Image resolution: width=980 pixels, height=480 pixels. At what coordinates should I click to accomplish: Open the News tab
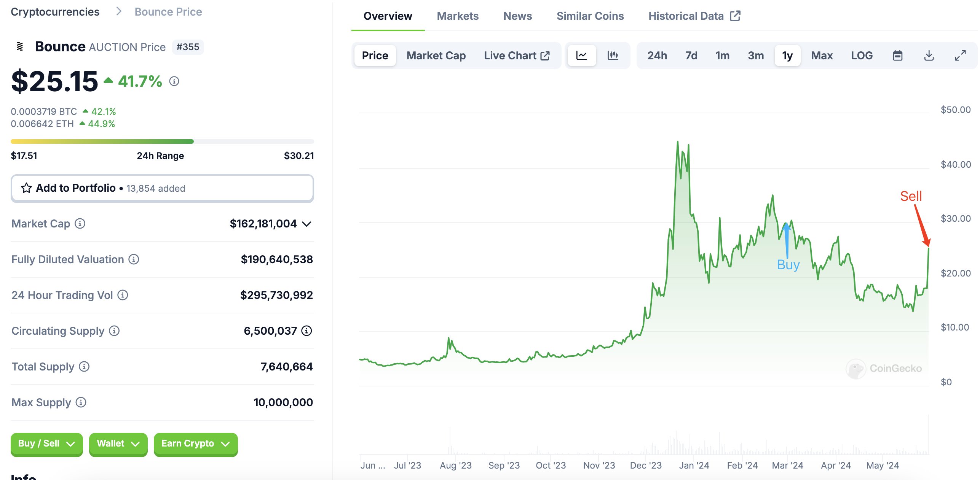tap(517, 16)
